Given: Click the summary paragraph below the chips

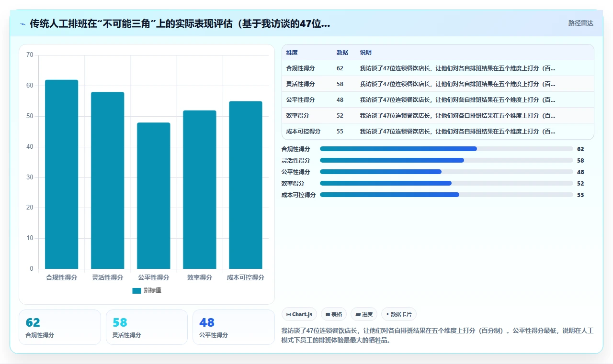Looking at the screenshot, I should point(437,336).
